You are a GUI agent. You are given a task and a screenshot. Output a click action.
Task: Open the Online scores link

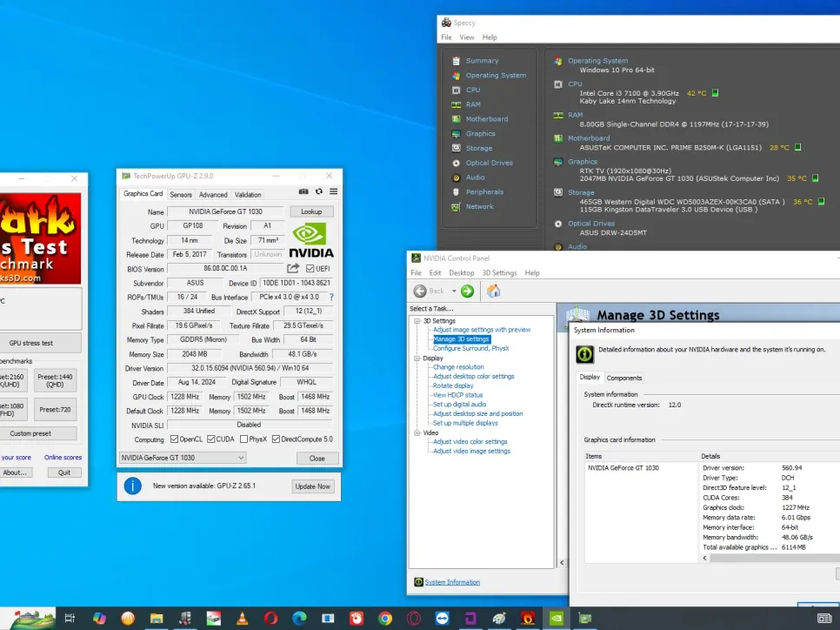click(63, 458)
